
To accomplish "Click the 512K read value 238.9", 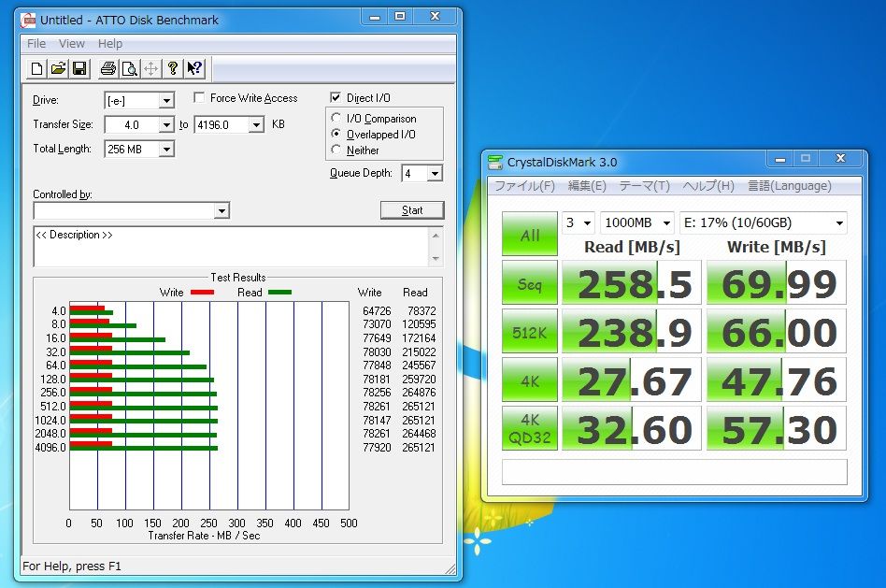I will click(632, 331).
